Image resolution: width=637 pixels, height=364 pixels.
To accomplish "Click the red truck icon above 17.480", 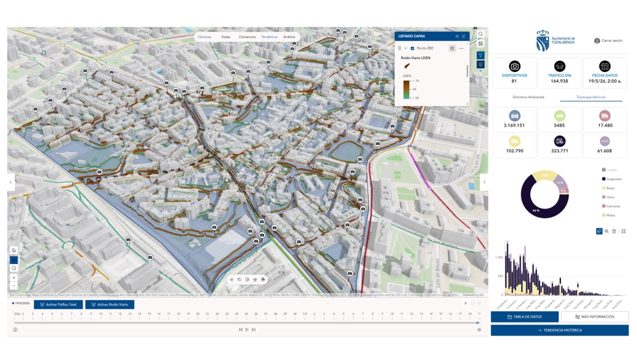I will pyautogui.click(x=604, y=116).
